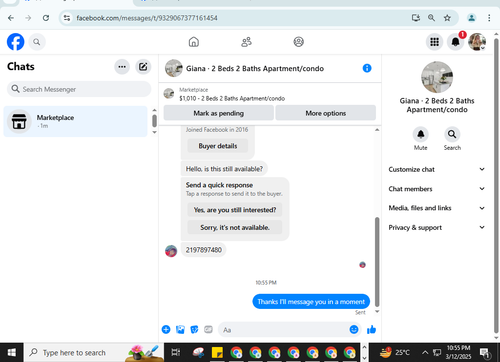Search in conversation magnifier icon

452,134
